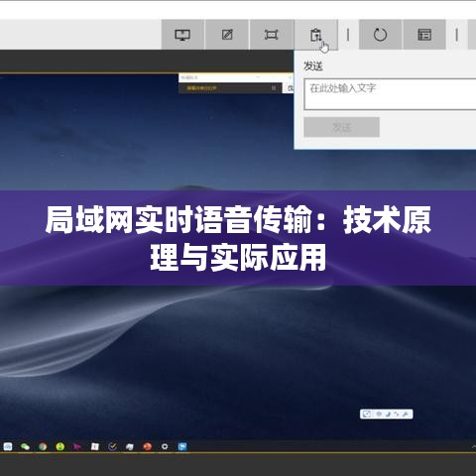The height and width of the screenshot is (476, 476).
Task: Open the gear settings taskbar icon
Action: [165, 447]
